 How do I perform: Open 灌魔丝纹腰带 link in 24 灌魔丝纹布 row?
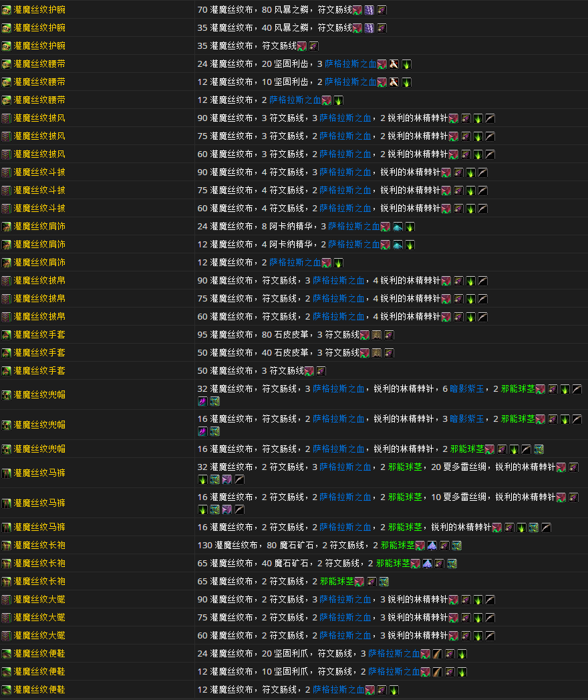click(x=39, y=64)
